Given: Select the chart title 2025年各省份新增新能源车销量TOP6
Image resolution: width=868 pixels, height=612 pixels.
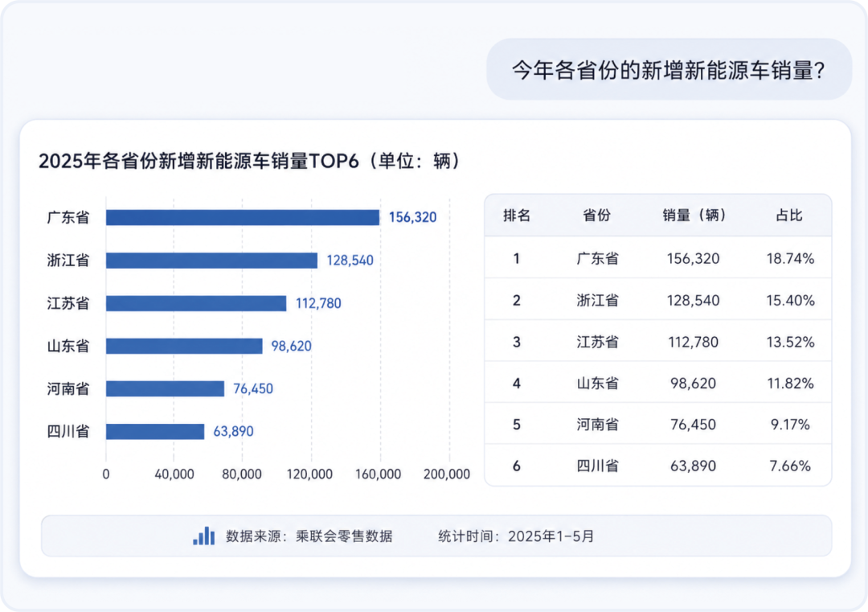Looking at the screenshot, I should click(199, 161).
